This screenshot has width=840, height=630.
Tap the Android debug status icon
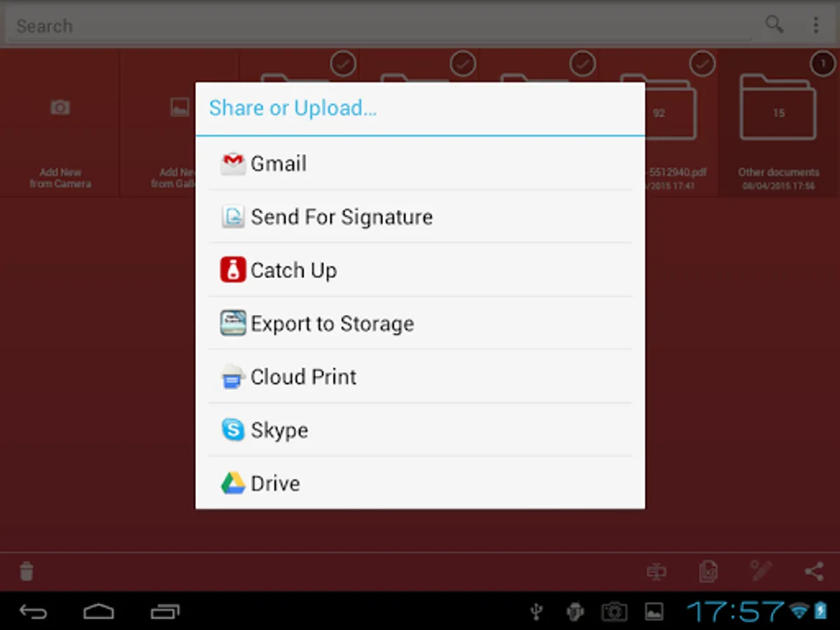575,612
